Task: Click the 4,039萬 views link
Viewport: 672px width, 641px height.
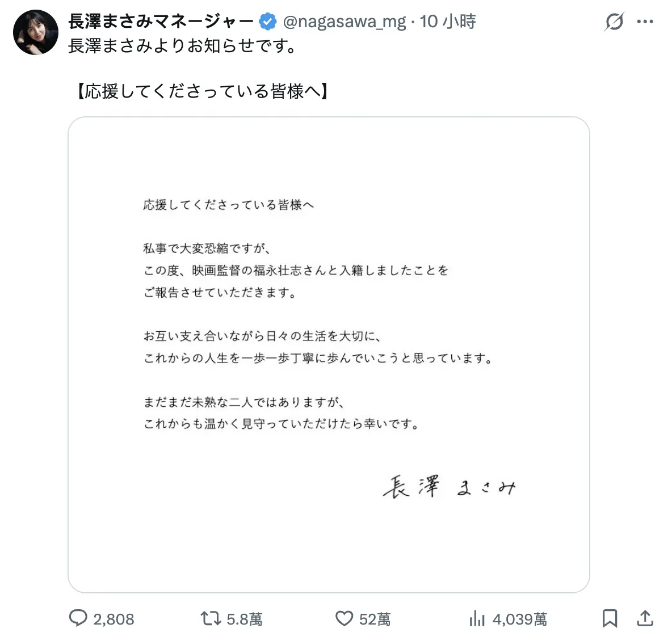Action: (x=519, y=619)
